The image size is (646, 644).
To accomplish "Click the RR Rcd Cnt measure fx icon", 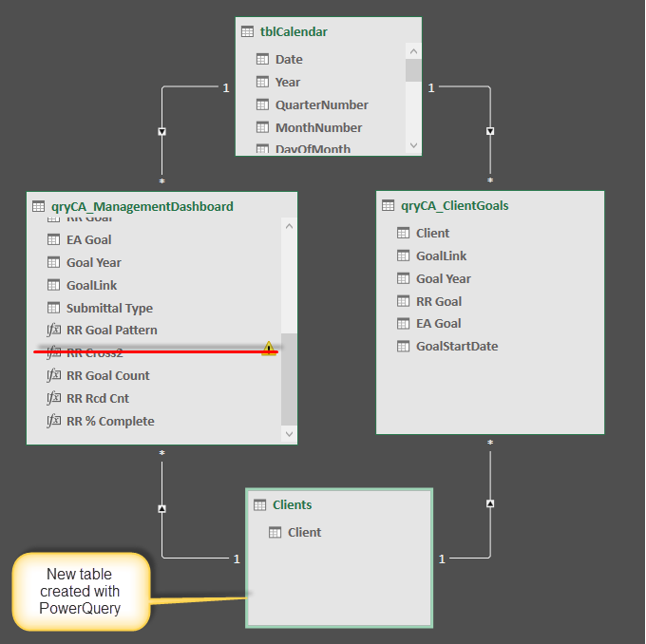I will point(53,398).
